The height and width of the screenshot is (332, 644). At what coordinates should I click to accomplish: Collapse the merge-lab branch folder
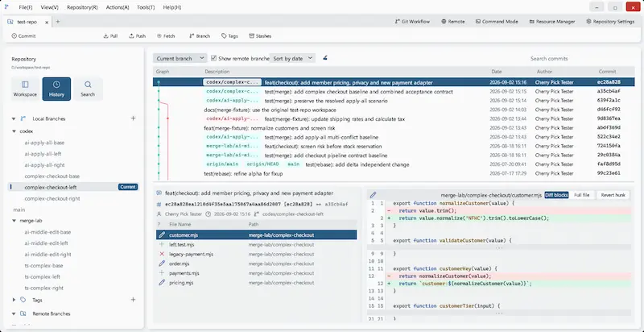coord(14,221)
